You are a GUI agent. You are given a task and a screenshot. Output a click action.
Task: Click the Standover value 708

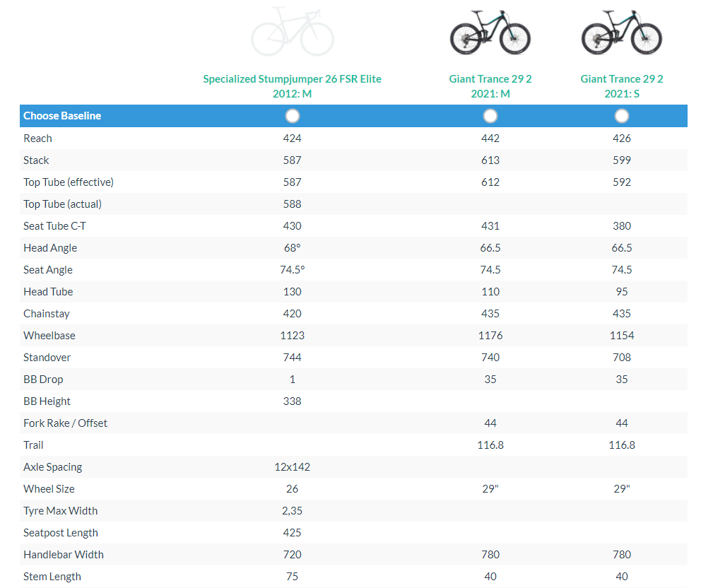click(622, 358)
